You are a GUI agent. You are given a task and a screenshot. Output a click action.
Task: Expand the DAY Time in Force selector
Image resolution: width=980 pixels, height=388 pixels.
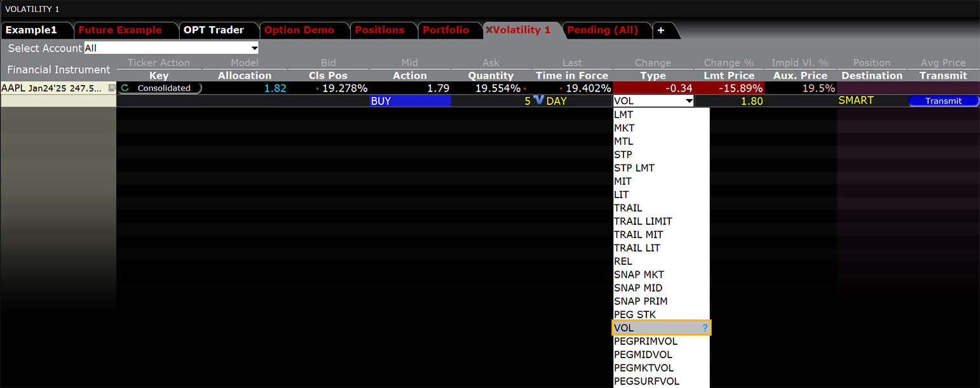(556, 100)
